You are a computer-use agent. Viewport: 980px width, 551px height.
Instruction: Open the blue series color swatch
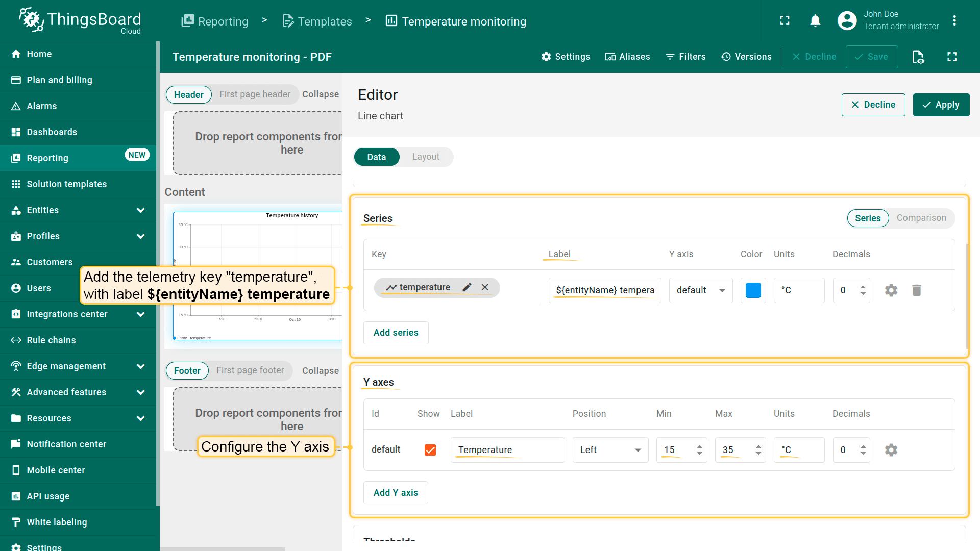pyautogui.click(x=753, y=290)
